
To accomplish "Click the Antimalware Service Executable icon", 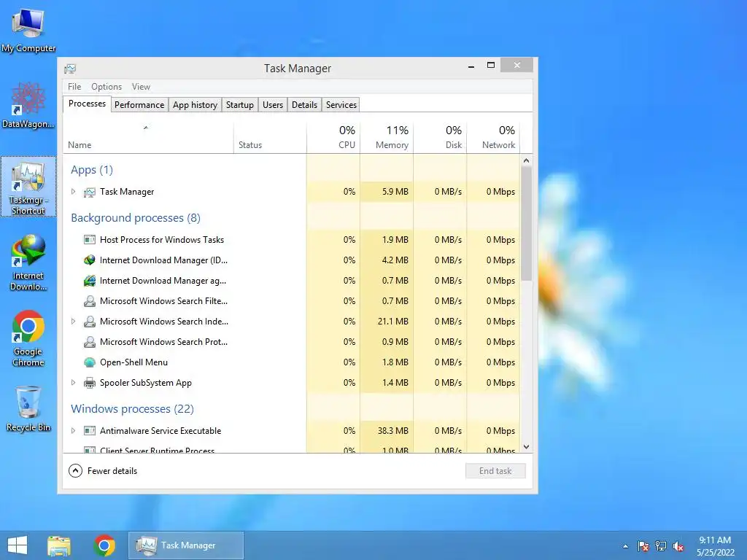I will (89, 431).
